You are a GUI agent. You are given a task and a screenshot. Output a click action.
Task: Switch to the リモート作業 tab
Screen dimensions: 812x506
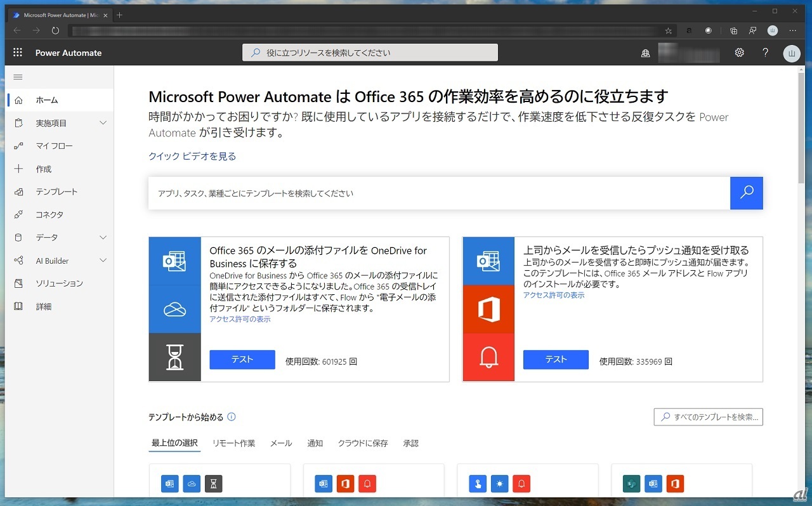click(x=233, y=443)
